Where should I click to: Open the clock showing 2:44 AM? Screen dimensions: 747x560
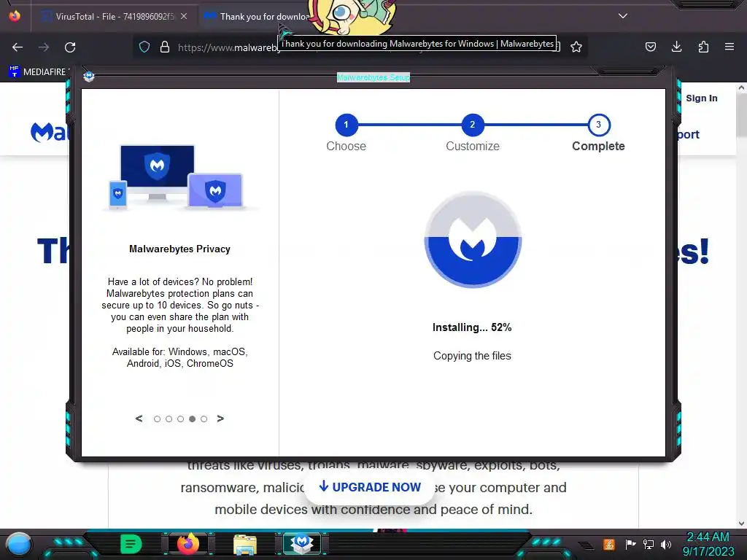(x=708, y=544)
